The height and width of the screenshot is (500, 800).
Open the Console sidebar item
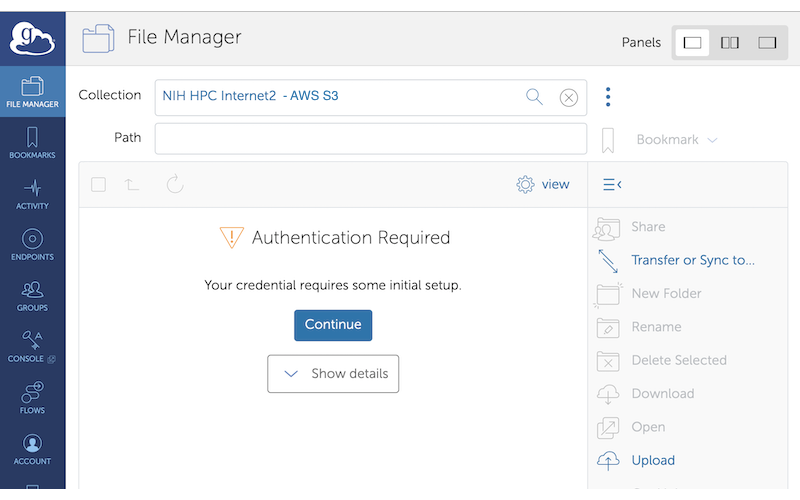pyautogui.click(x=32, y=347)
